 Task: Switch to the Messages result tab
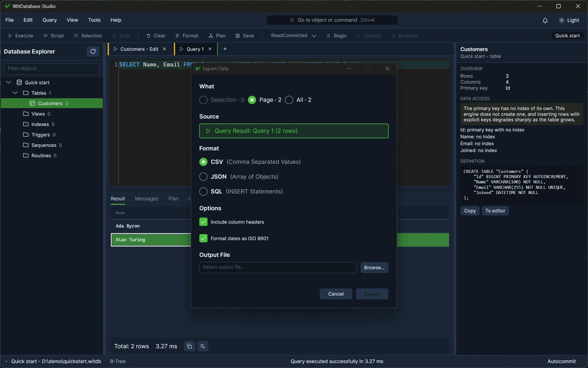[147, 199]
